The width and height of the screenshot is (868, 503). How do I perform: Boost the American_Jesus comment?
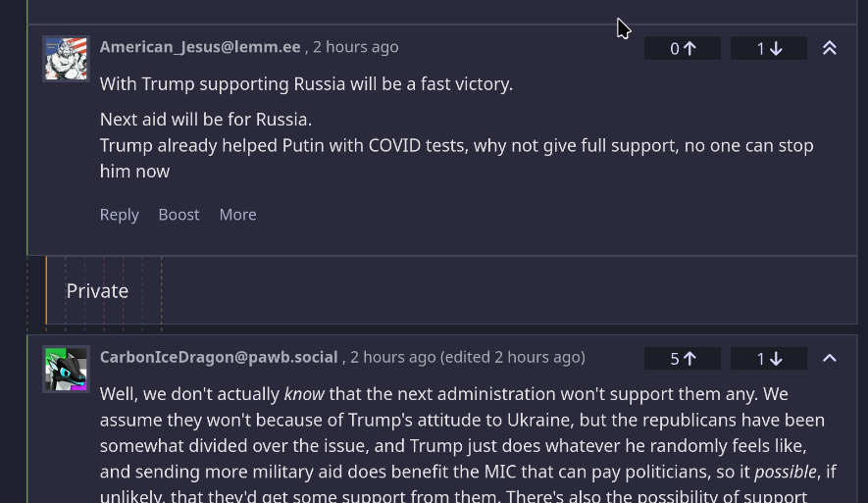coord(179,215)
